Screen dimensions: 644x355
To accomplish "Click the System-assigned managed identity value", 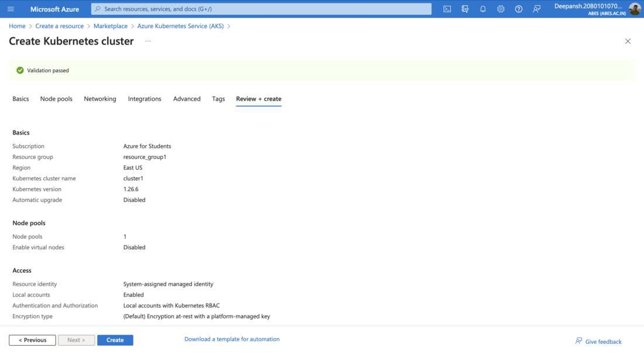I will [x=169, y=284].
